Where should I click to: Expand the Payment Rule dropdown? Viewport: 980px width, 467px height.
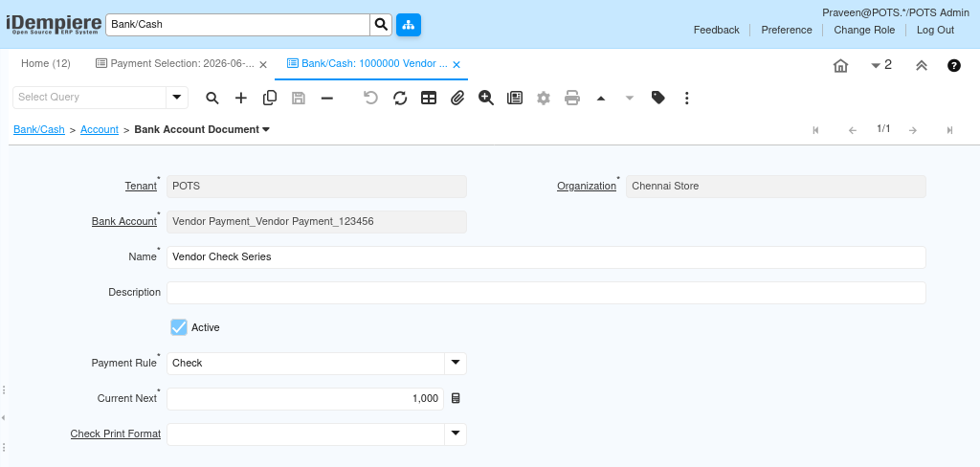[x=456, y=363]
